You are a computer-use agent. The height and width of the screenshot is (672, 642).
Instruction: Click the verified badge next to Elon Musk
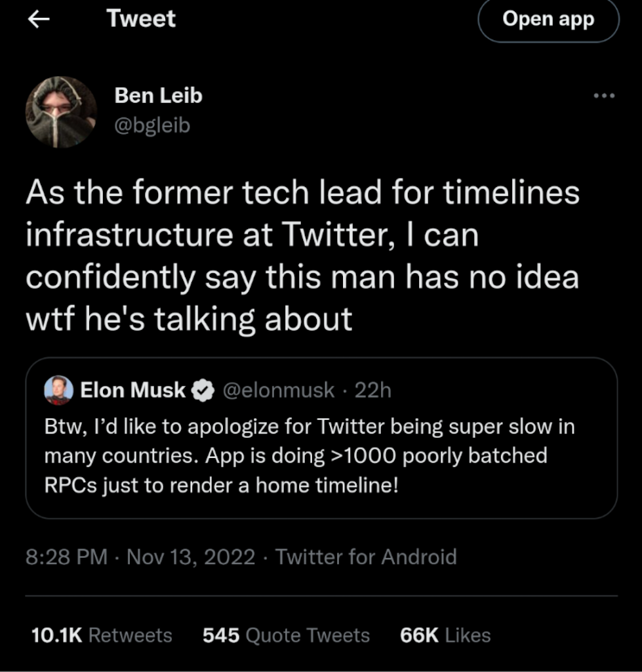click(203, 391)
